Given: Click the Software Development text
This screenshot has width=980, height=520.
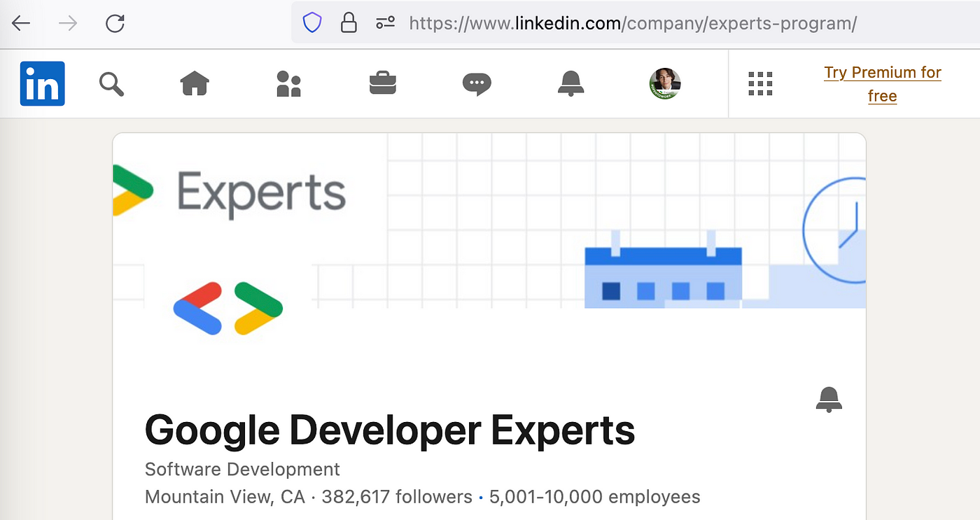Looking at the screenshot, I should coord(242,469).
